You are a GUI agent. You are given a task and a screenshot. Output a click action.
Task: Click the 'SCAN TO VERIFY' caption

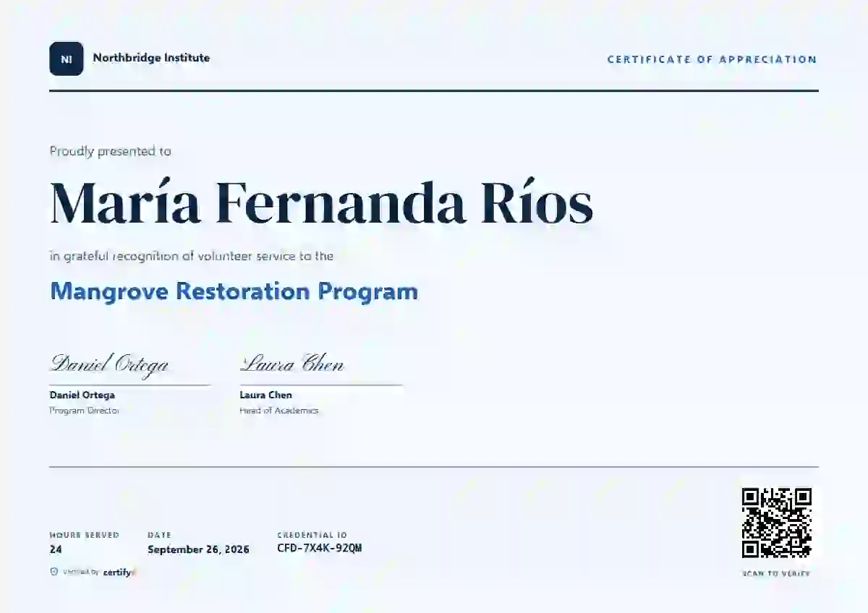(x=776, y=574)
